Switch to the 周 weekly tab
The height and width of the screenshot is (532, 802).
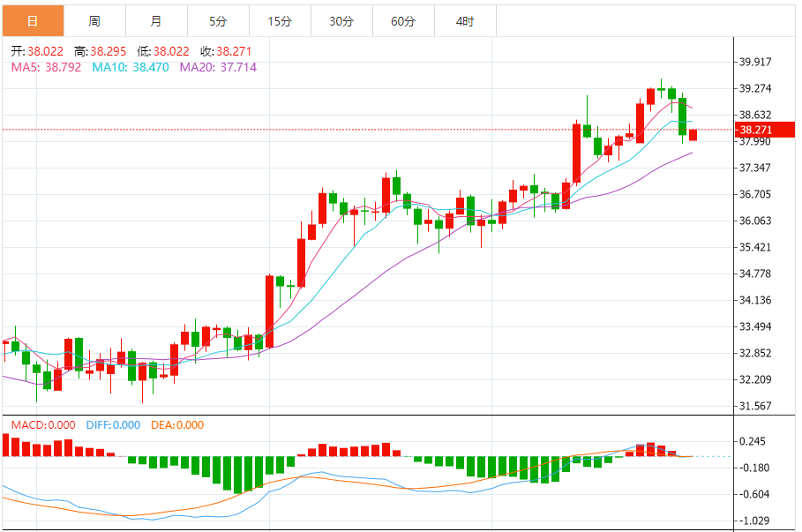click(x=94, y=20)
